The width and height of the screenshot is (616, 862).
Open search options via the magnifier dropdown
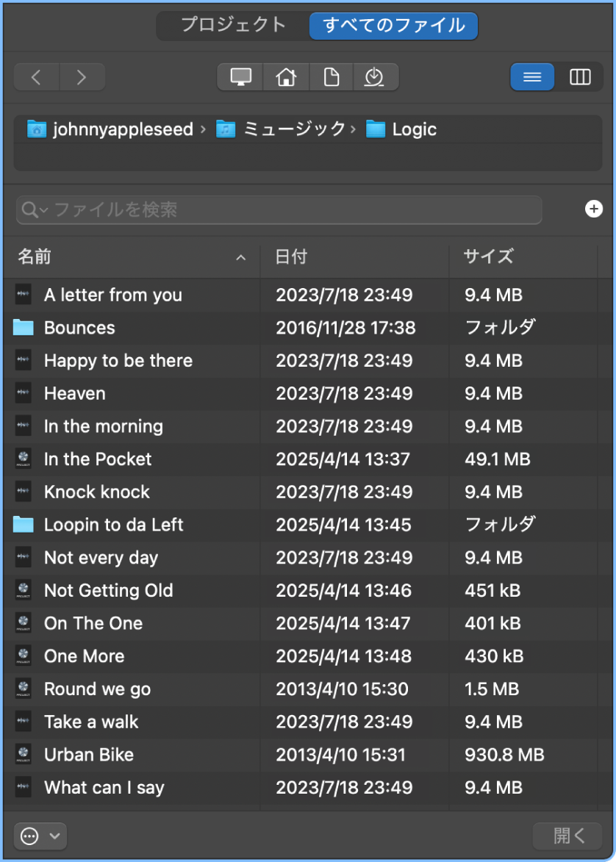point(33,209)
